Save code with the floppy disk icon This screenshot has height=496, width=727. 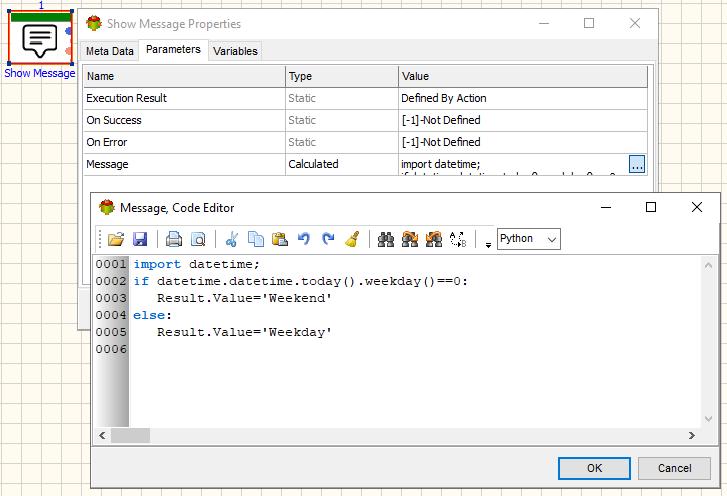(140, 239)
